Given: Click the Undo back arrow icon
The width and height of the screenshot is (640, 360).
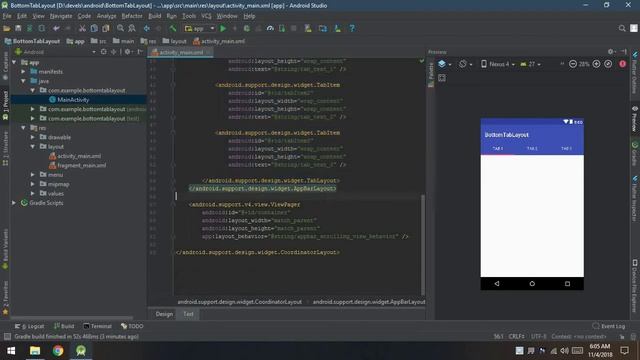Looking at the screenshot, I should click(x=56, y=29).
